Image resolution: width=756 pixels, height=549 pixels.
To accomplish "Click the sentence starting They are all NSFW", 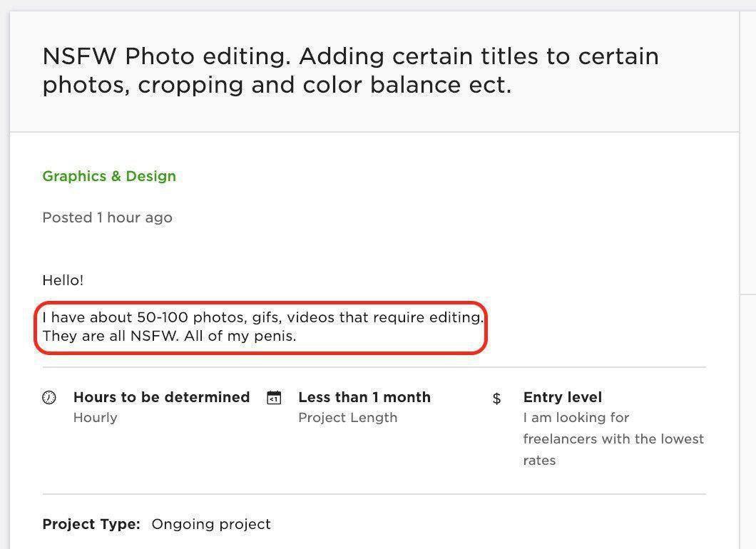I will pyautogui.click(x=169, y=336).
